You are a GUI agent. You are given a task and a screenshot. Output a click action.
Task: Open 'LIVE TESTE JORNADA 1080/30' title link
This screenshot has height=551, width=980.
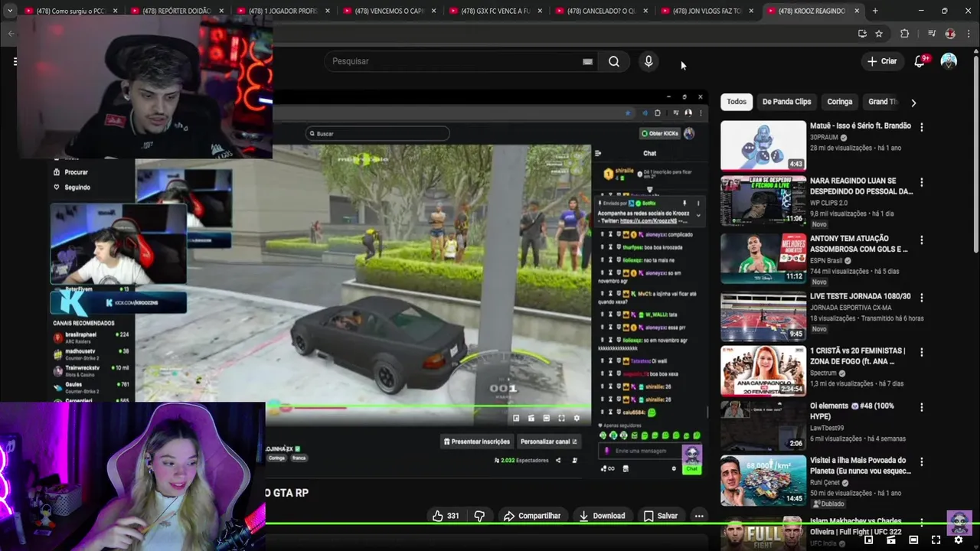[861, 296]
